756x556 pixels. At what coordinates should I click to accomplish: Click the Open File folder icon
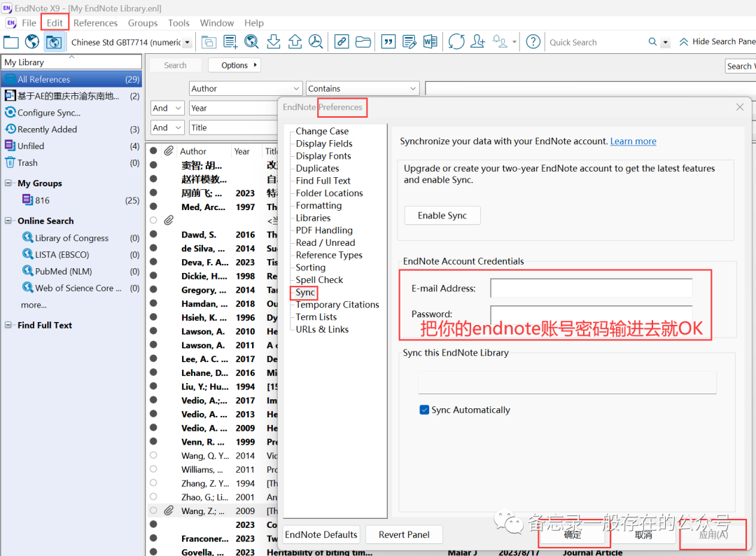(363, 42)
